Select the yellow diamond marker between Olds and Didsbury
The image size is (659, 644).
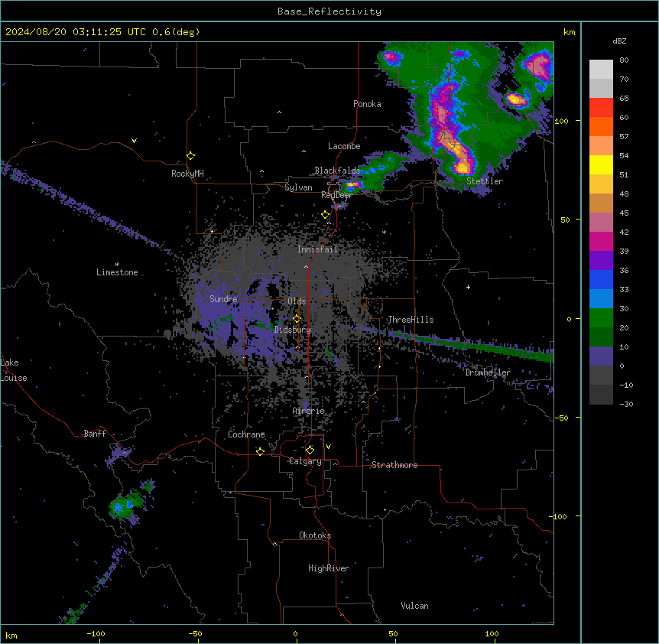(x=297, y=319)
